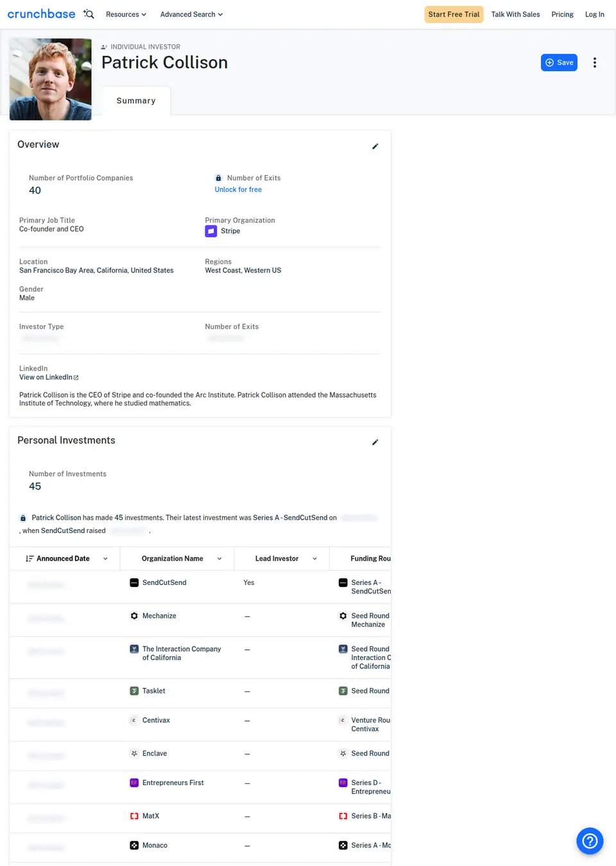Image resolution: width=616 pixels, height=866 pixels.
Task: Click the Seed Round Mechanize round icon
Action: pos(343,616)
